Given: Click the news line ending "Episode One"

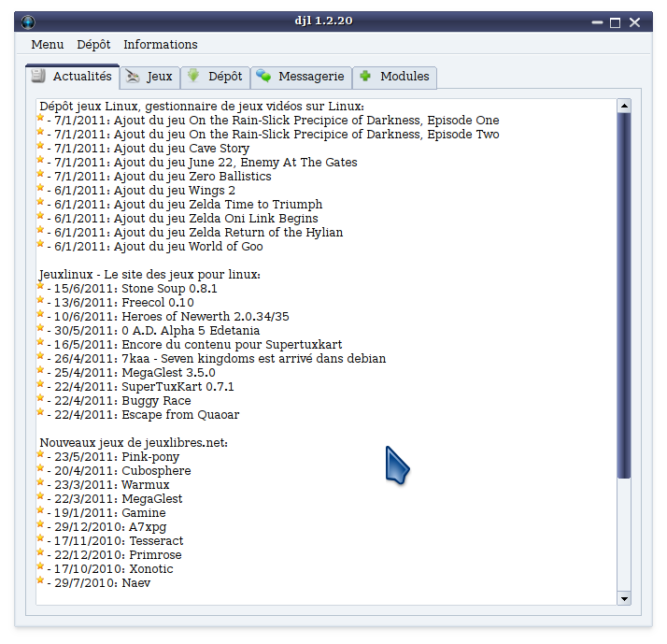Looking at the screenshot, I should [273, 121].
